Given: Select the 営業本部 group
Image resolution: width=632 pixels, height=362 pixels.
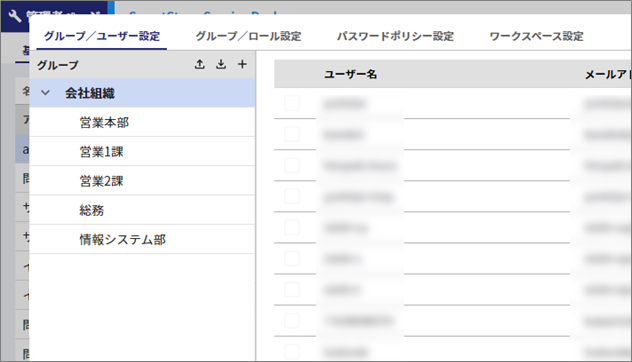Looking at the screenshot, I should pyautogui.click(x=142, y=122).
